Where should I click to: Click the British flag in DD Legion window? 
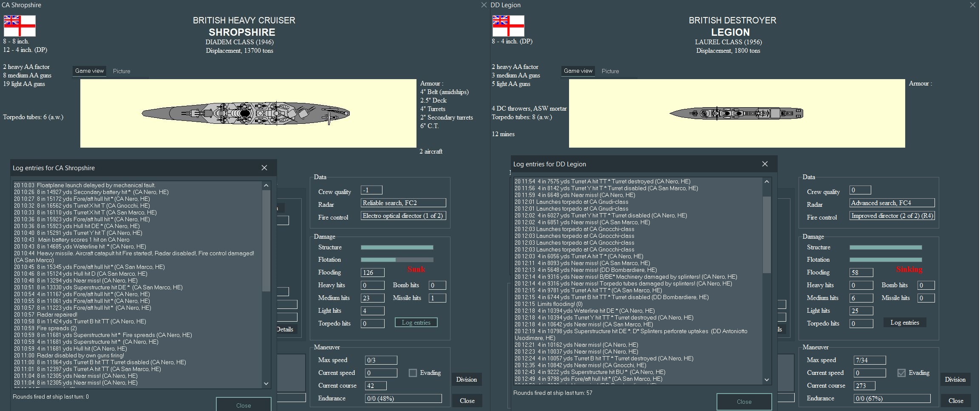point(508,26)
